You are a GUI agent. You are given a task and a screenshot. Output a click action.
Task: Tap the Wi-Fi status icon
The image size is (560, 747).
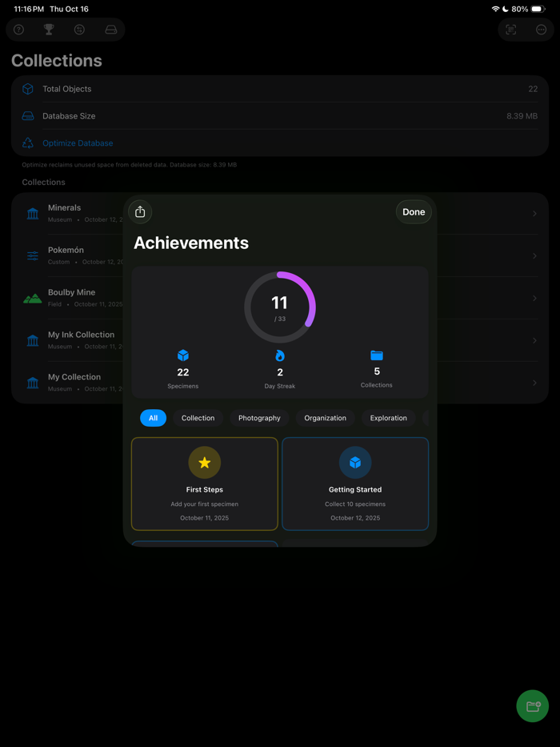click(x=496, y=9)
